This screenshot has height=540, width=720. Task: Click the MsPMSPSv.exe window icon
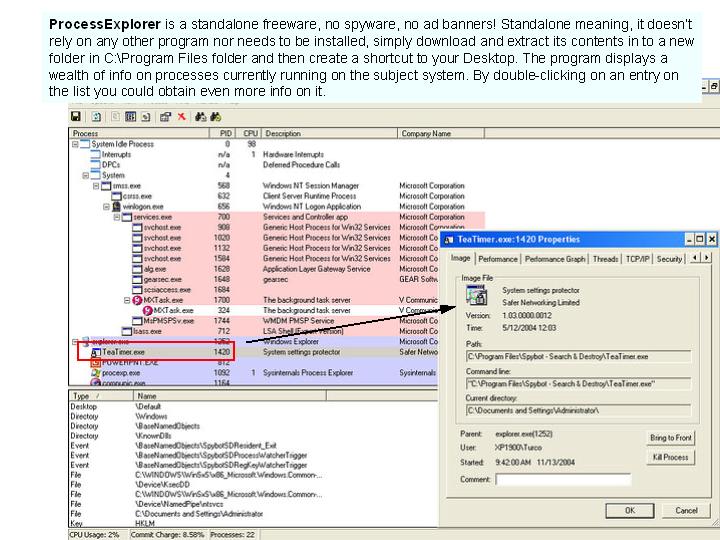coord(137,321)
